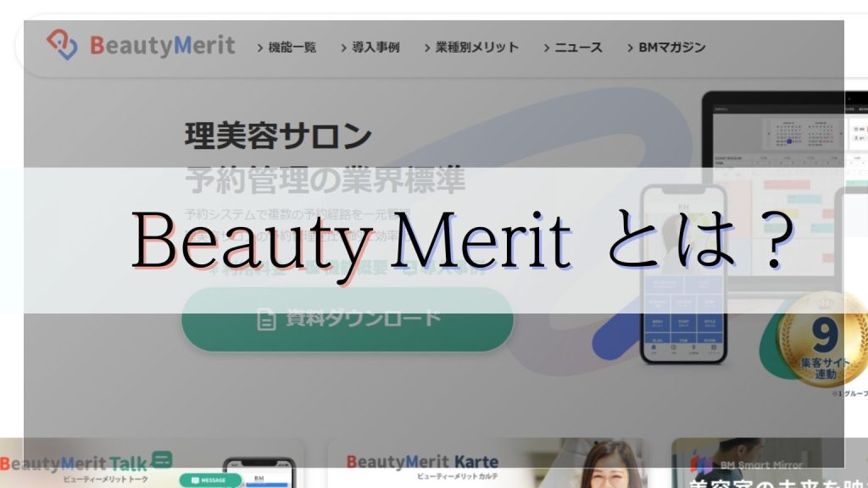
Task: Expand the chevron before 業種別メリット
Action: 428,48
